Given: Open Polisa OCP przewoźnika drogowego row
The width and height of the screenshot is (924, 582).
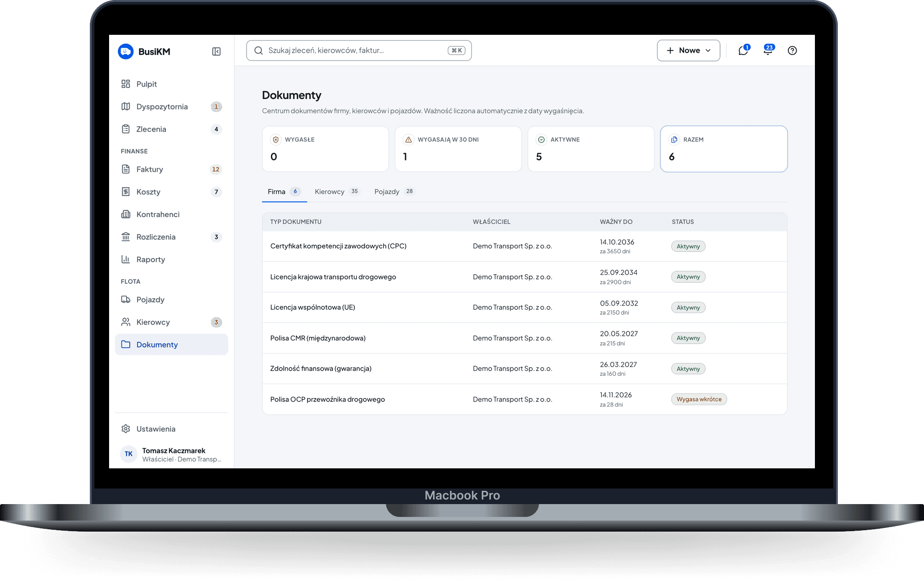Looking at the screenshot, I should 525,399.
